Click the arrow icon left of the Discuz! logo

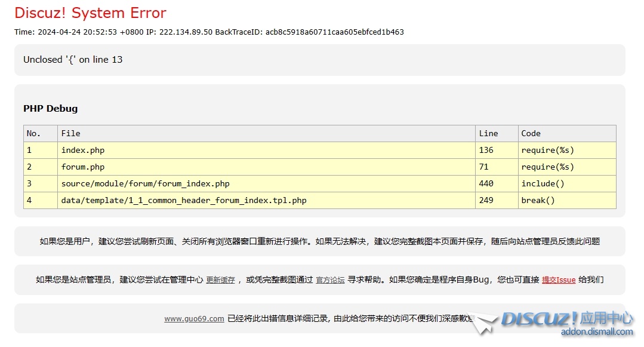pyautogui.click(x=485, y=324)
